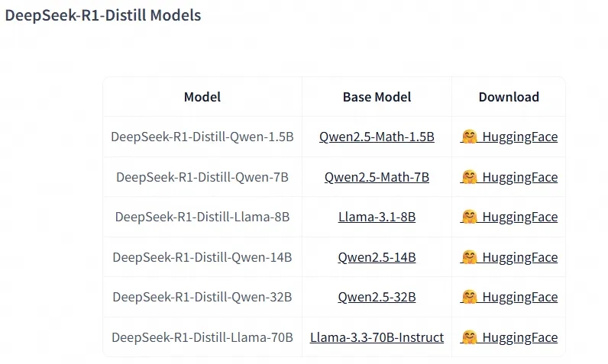The image size is (608, 364).
Task: Click the Download column header
Action: (x=509, y=97)
